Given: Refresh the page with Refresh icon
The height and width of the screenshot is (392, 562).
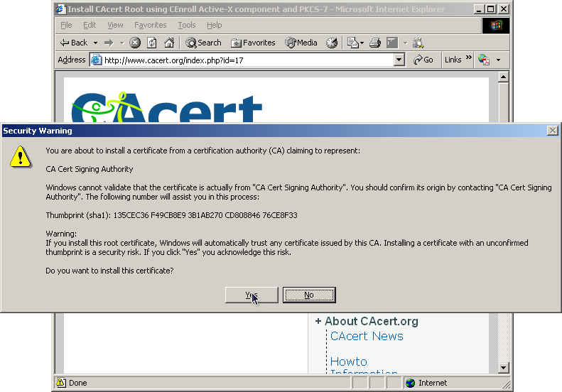Looking at the screenshot, I should tap(152, 43).
